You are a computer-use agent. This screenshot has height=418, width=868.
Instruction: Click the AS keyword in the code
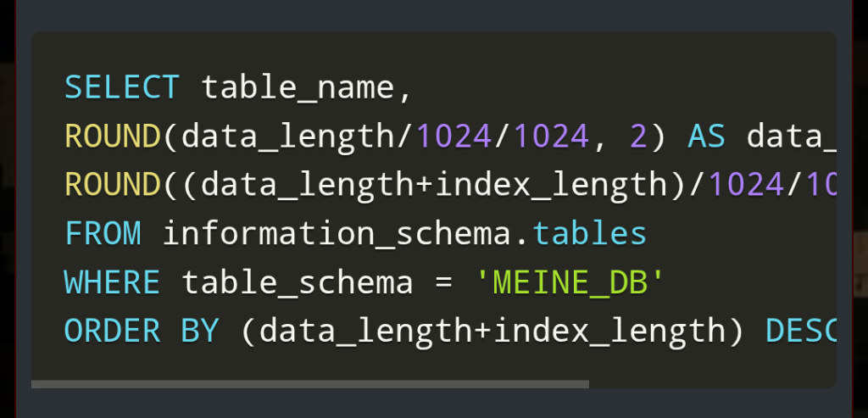pos(707,136)
